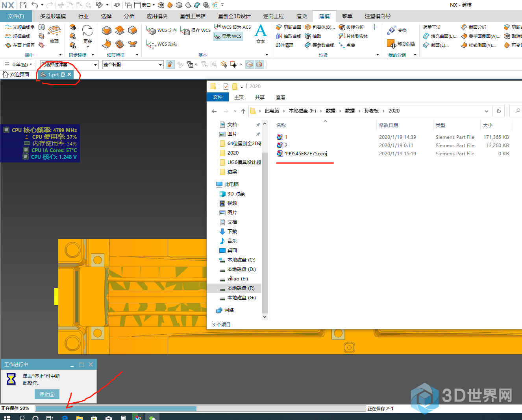Expand the 细节特征 group arrow
This screenshot has width=522, height=420.
point(137,55)
